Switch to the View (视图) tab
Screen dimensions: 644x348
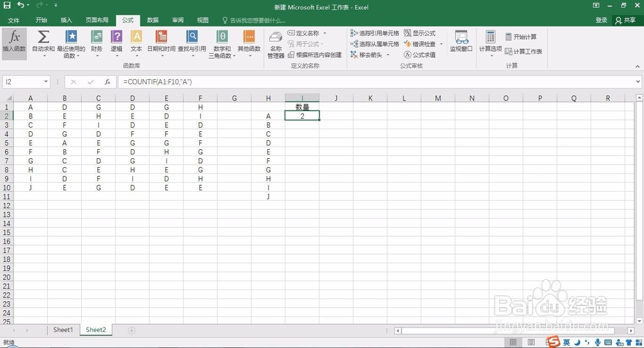pyautogui.click(x=202, y=20)
